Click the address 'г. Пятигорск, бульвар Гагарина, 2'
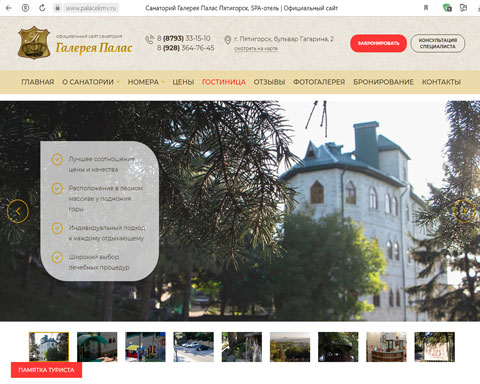The height and width of the screenshot is (384, 480). (284, 39)
